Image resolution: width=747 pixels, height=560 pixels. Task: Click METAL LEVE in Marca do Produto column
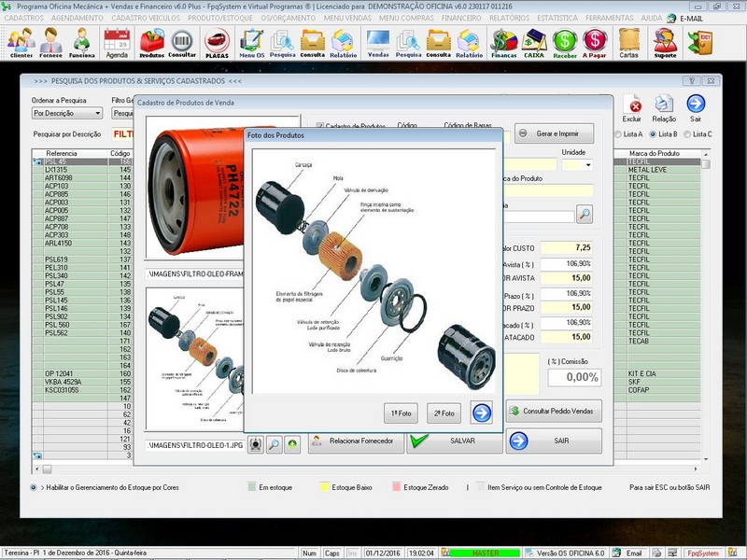647,170
